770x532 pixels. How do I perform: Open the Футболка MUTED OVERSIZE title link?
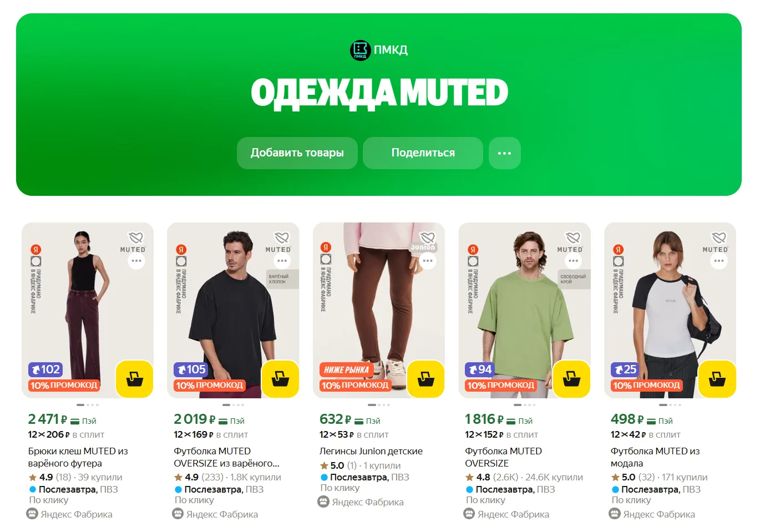coord(503,457)
